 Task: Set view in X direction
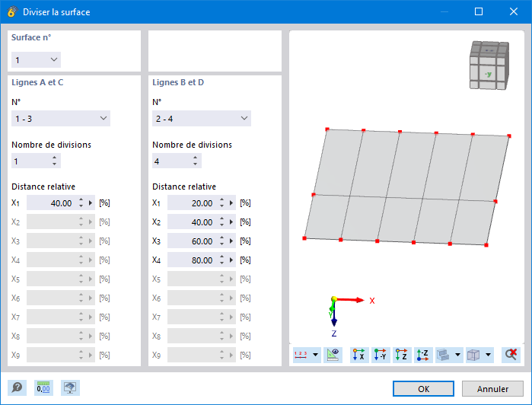point(359,355)
